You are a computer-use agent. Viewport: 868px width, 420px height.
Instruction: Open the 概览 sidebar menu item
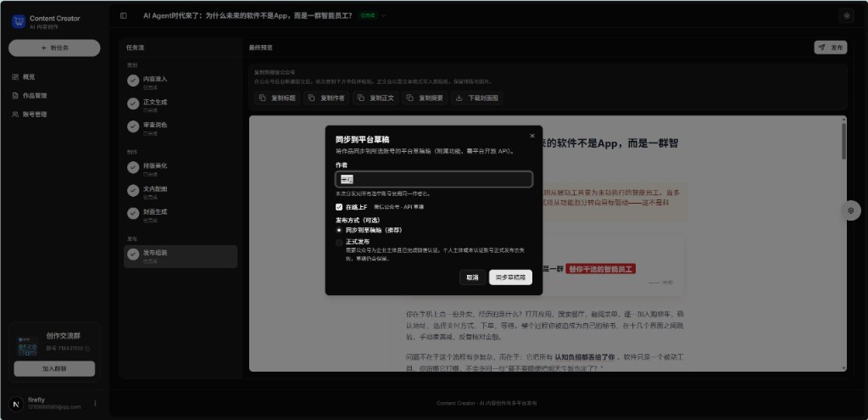pyautogui.click(x=54, y=77)
